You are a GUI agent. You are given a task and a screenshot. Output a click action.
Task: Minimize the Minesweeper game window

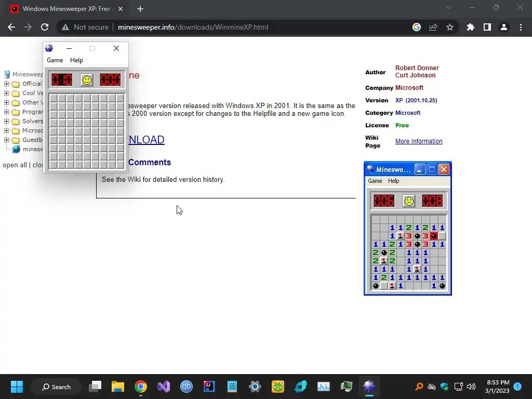point(69,48)
